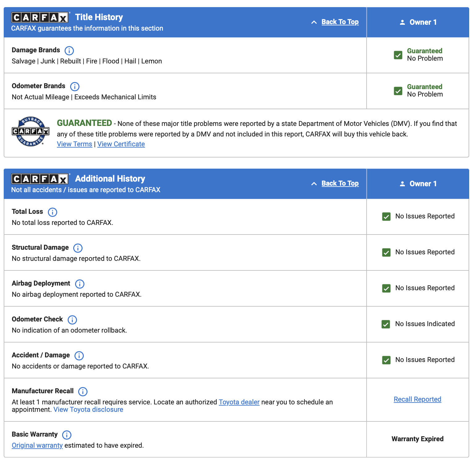The width and height of the screenshot is (476, 461).
Task: Click the Odometer Check No Issues Indicated checkmark
Action: point(386,324)
